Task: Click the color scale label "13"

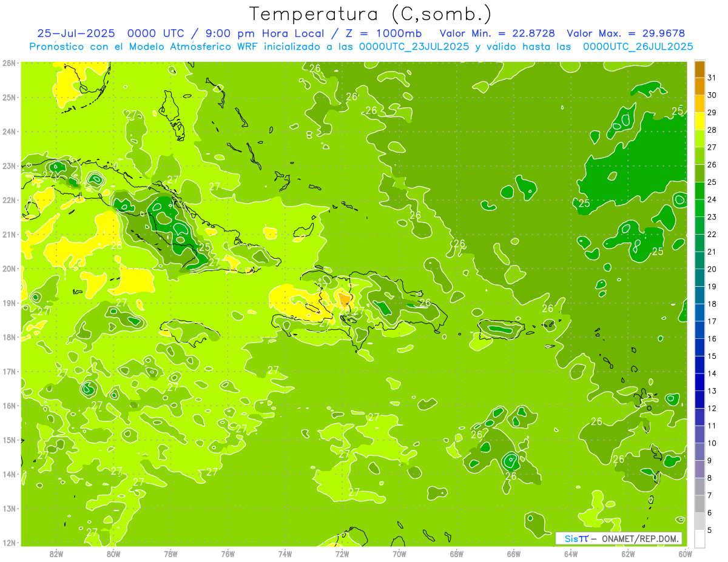Action: [712, 391]
